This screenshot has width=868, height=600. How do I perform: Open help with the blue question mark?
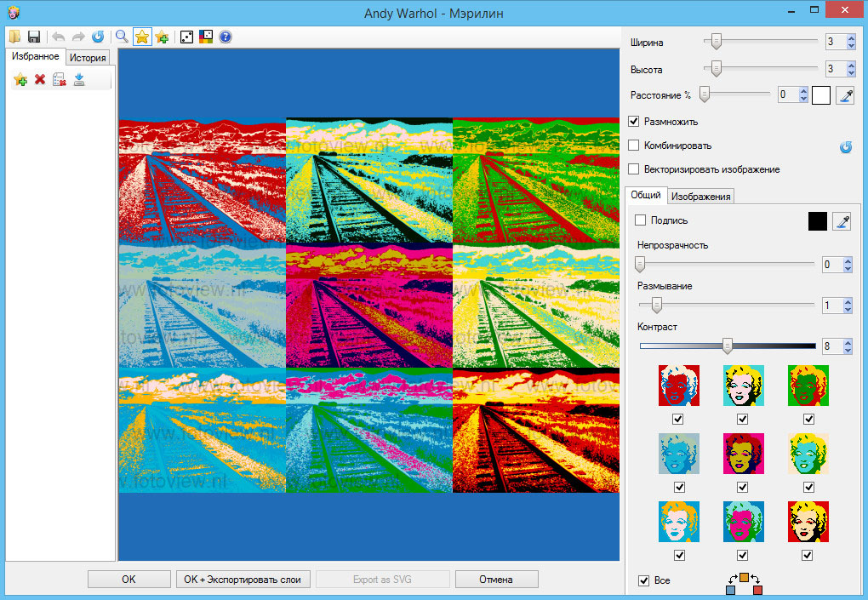tap(226, 37)
